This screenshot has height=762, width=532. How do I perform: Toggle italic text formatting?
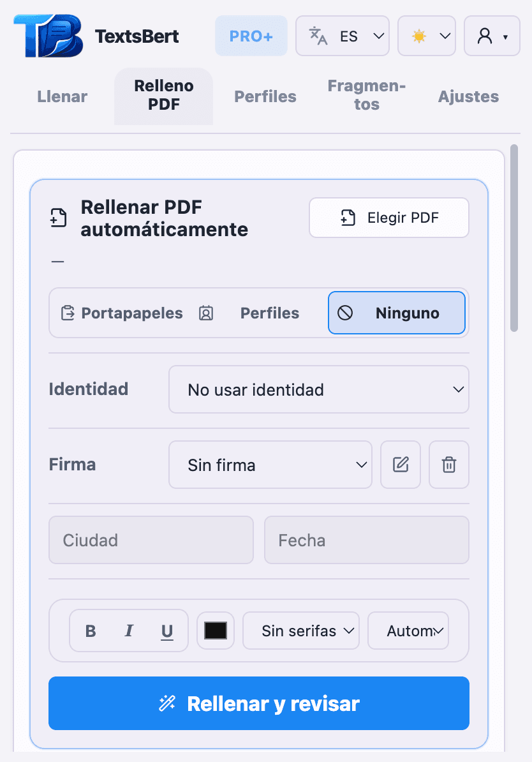coord(128,631)
